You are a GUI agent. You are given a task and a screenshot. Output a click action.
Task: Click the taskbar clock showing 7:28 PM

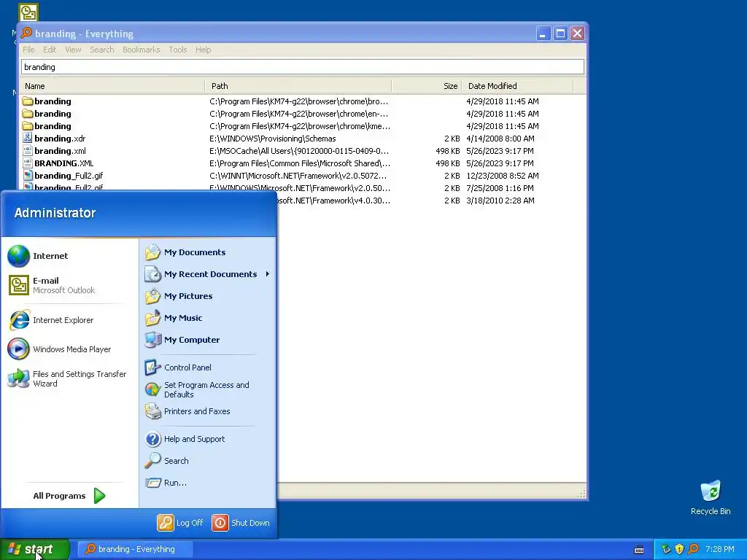tap(719, 549)
